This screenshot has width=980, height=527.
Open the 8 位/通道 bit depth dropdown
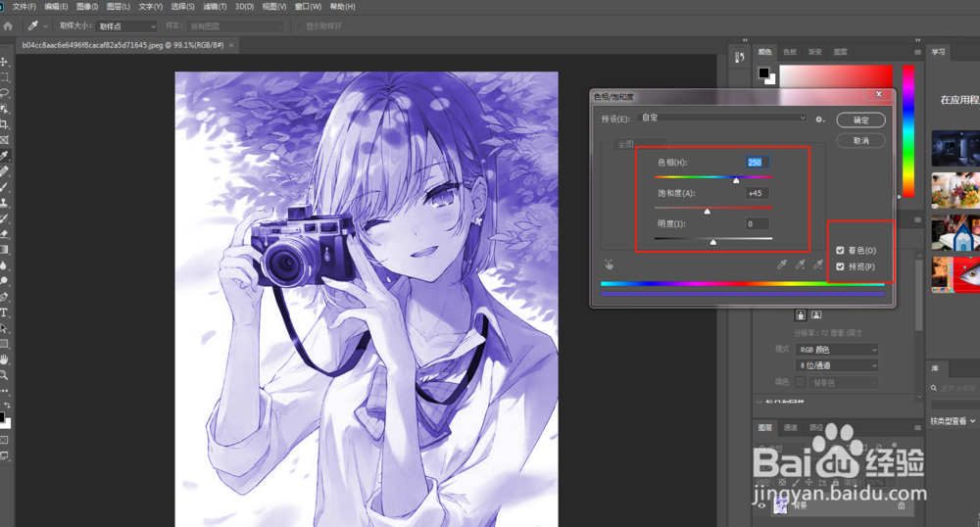[x=838, y=365]
